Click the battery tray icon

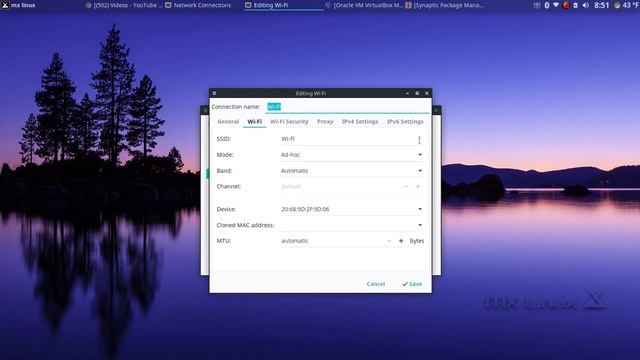[576, 5]
